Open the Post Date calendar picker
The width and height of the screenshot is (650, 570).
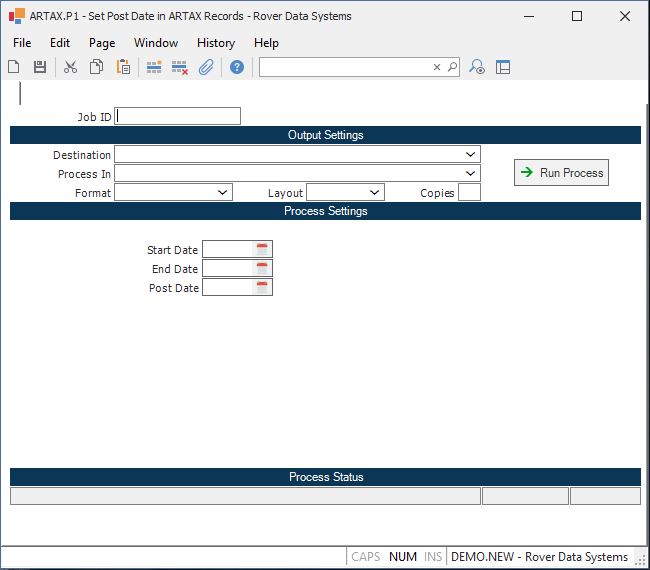coord(262,288)
